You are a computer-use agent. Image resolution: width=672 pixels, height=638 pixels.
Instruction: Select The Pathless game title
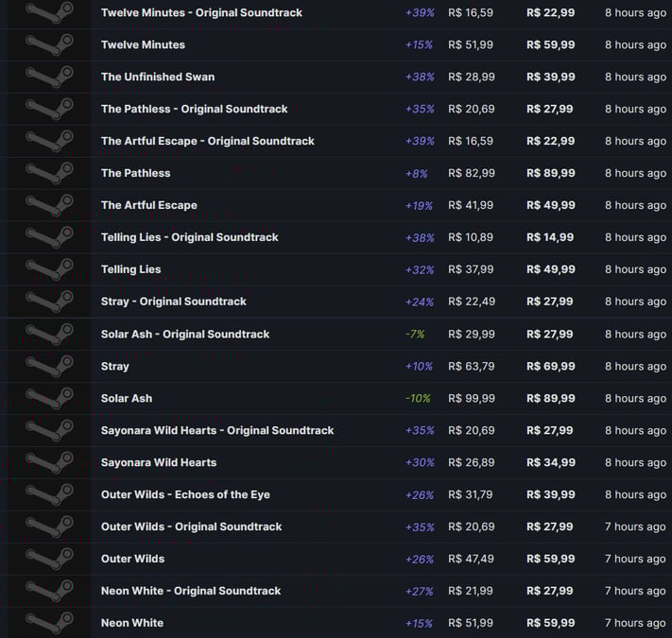coord(135,173)
